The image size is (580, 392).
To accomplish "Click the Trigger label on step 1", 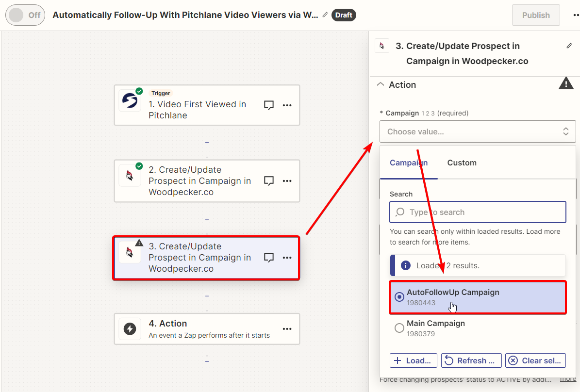I will pos(161,93).
